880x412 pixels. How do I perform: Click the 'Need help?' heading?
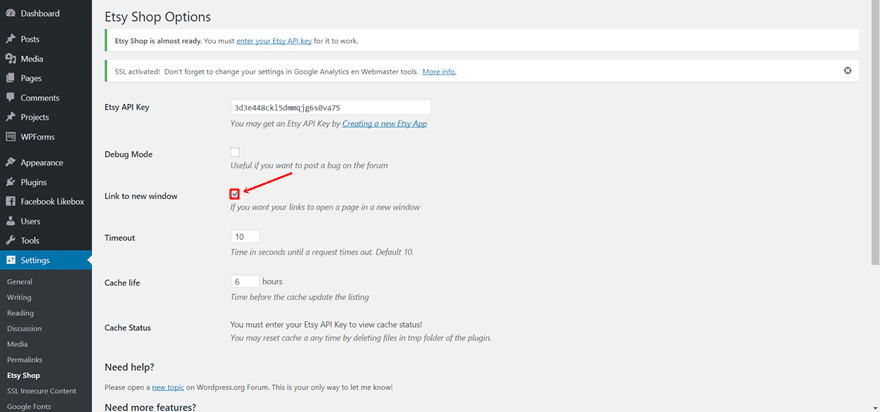click(130, 367)
